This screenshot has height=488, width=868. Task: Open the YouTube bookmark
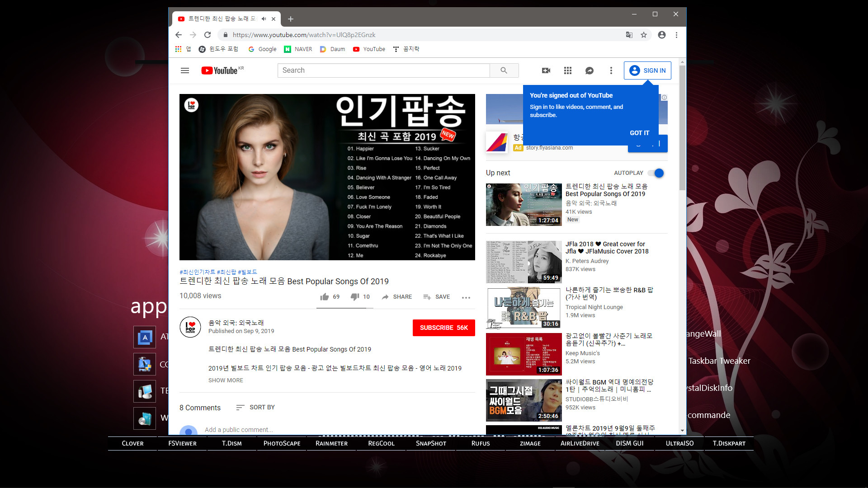pyautogui.click(x=369, y=49)
